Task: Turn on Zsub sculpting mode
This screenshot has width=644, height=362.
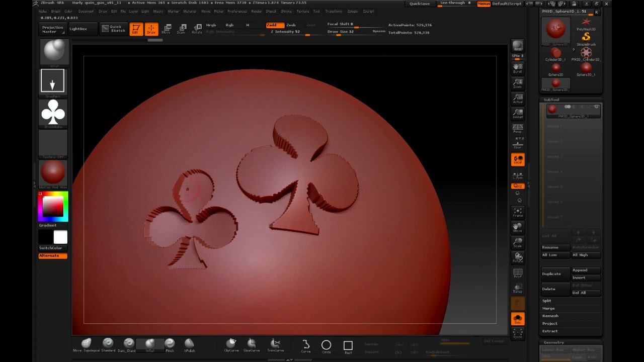Action: [291, 25]
